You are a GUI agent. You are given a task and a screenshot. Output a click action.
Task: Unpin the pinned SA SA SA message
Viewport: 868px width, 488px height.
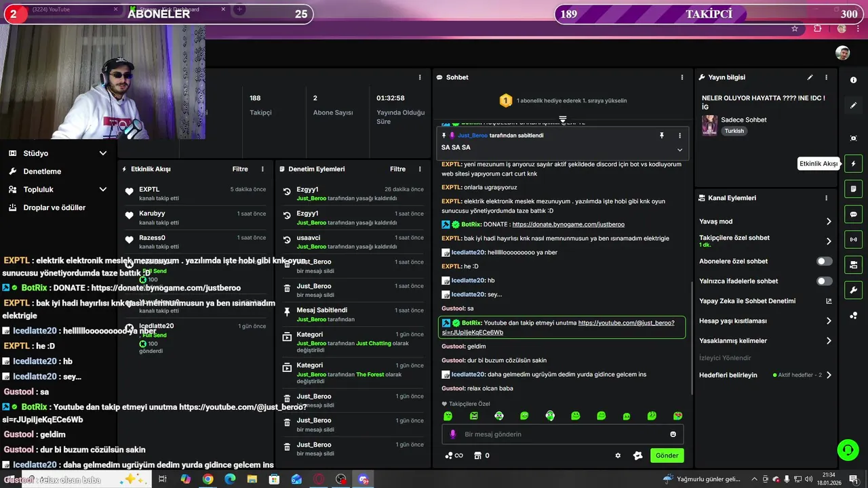(x=662, y=136)
